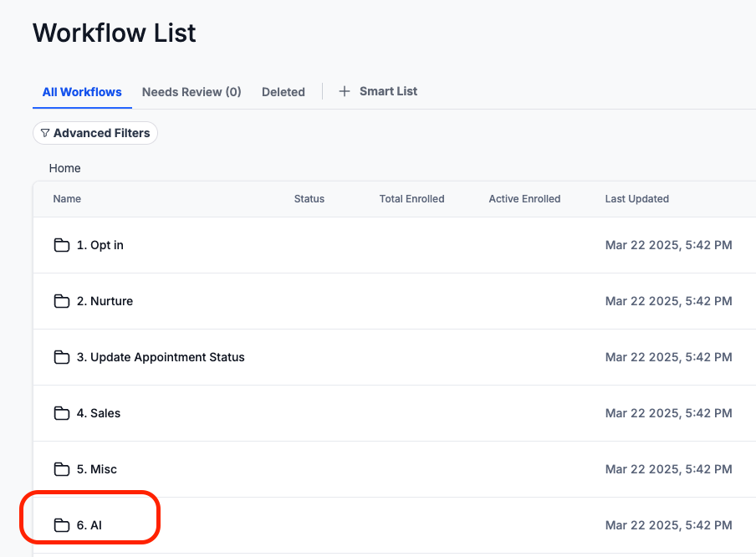Click the funnel icon in Advanced Filters
Viewport: 756px width, 557px height.
(45, 133)
